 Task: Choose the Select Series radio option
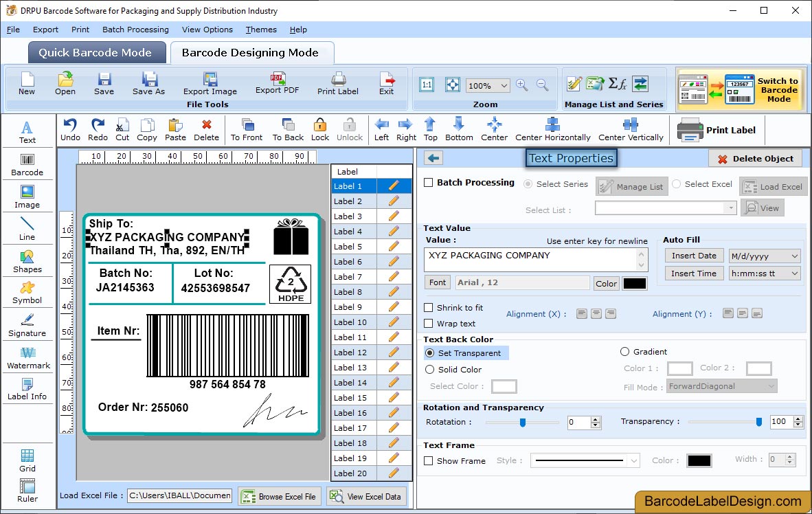(x=528, y=184)
